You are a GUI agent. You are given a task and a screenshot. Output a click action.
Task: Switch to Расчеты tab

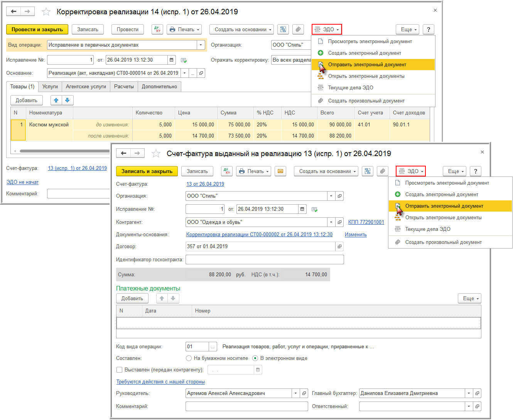tap(124, 87)
